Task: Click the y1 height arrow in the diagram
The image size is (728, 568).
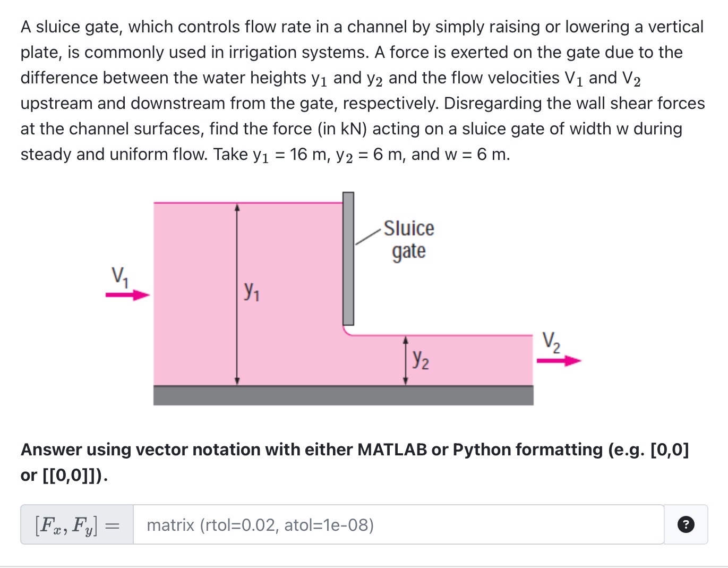Action: point(236,292)
